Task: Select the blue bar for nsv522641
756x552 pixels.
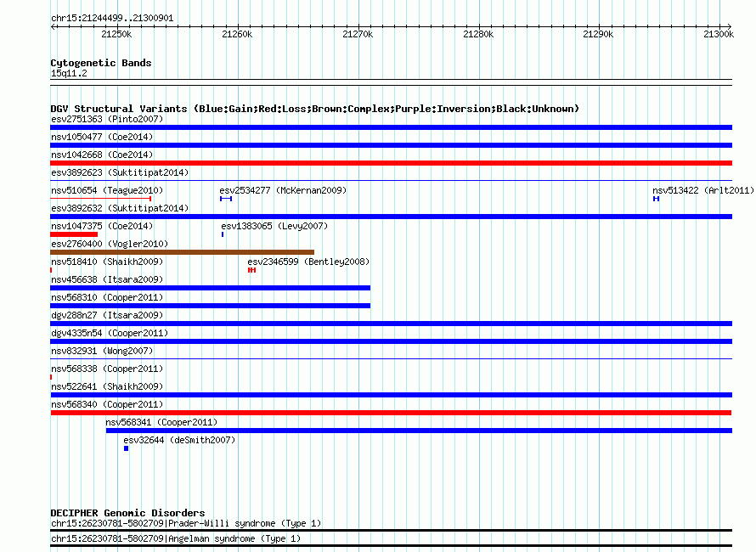Action: 391,395
